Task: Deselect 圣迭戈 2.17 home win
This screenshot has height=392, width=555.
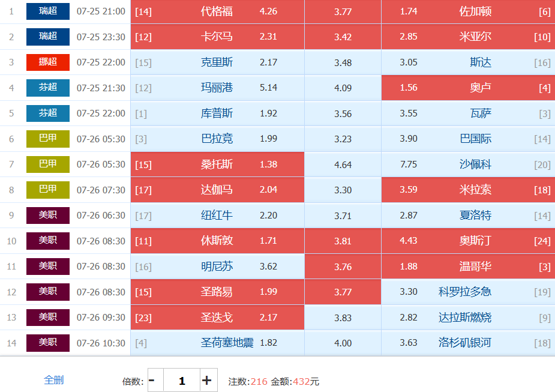Action: [217, 318]
